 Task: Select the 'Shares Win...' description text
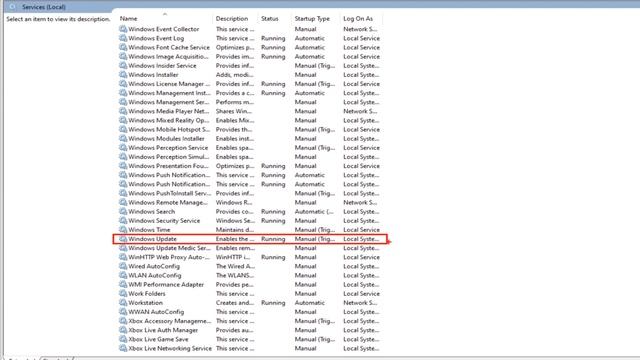233,111
